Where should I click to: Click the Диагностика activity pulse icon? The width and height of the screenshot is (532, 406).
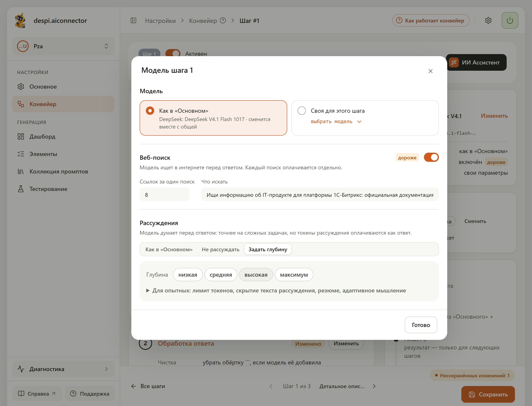21,369
